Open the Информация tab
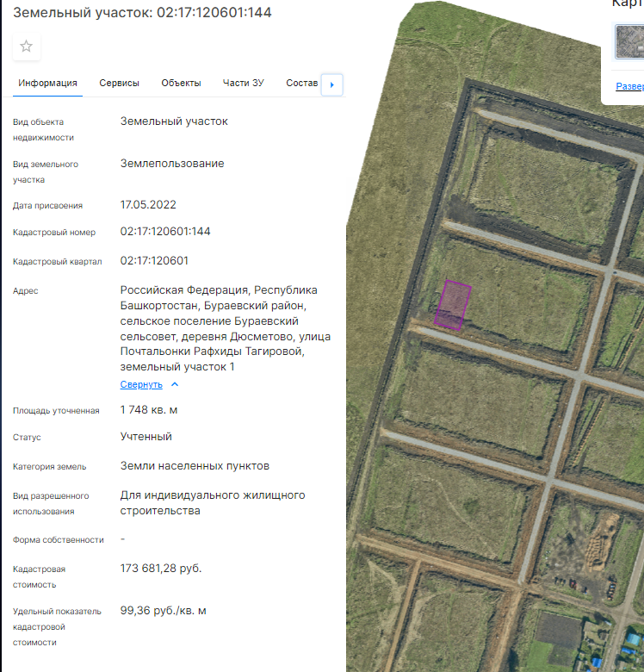This screenshot has height=672, width=644. click(48, 84)
